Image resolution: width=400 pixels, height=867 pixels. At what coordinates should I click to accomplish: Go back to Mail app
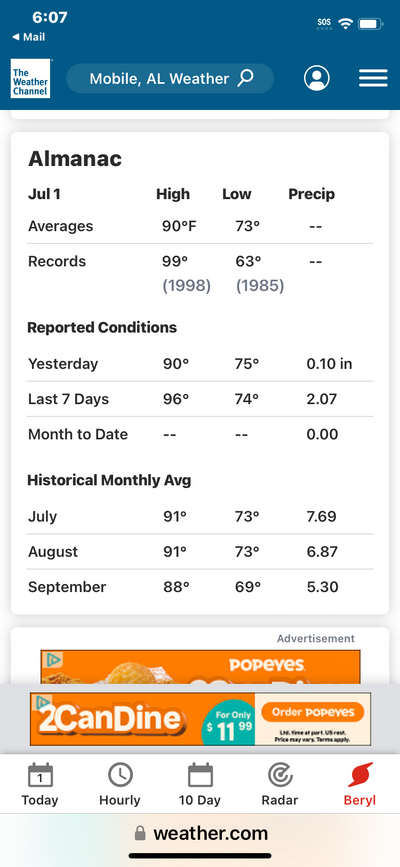(x=28, y=37)
